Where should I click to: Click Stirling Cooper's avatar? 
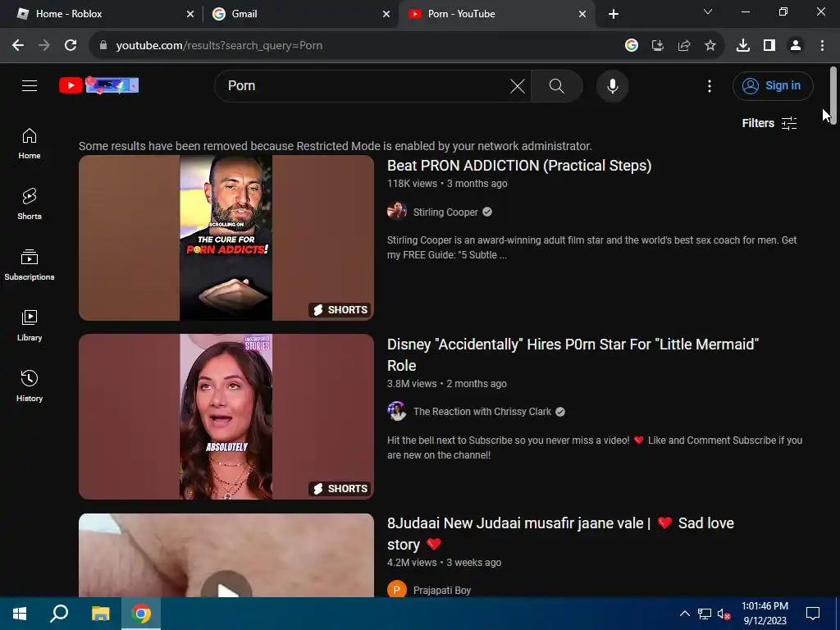click(396, 211)
